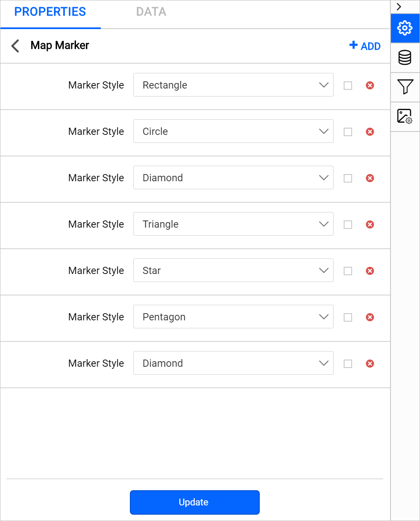Remove the first Diamond marker style entry

pos(370,178)
